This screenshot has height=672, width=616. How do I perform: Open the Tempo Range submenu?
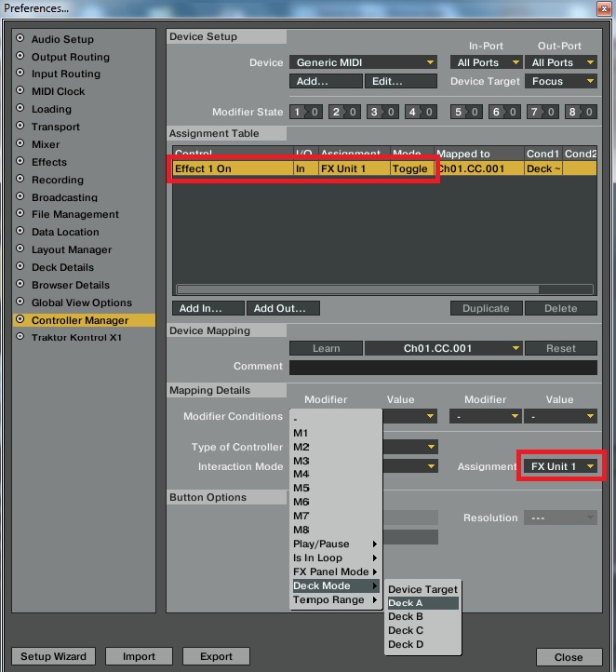336,599
